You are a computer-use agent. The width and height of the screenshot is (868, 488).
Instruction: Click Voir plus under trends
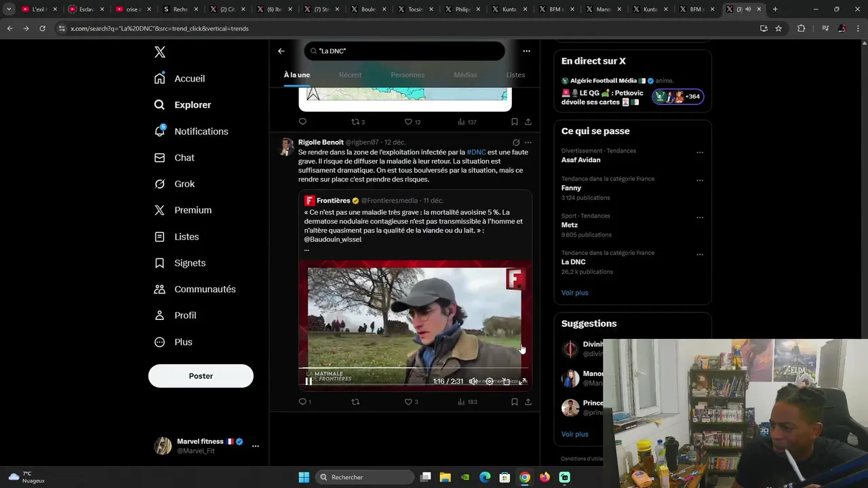coord(574,293)
